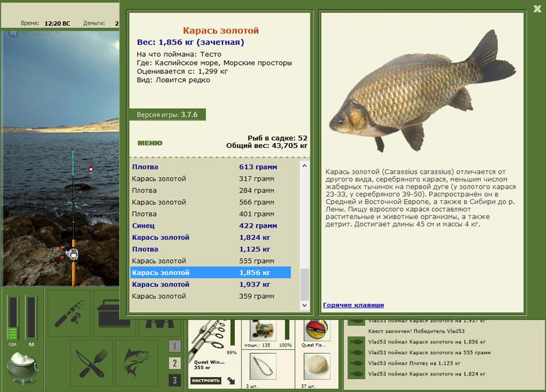Click the groundbait cauldron pot
546x392 pixels.
click(x=23, y=368)
